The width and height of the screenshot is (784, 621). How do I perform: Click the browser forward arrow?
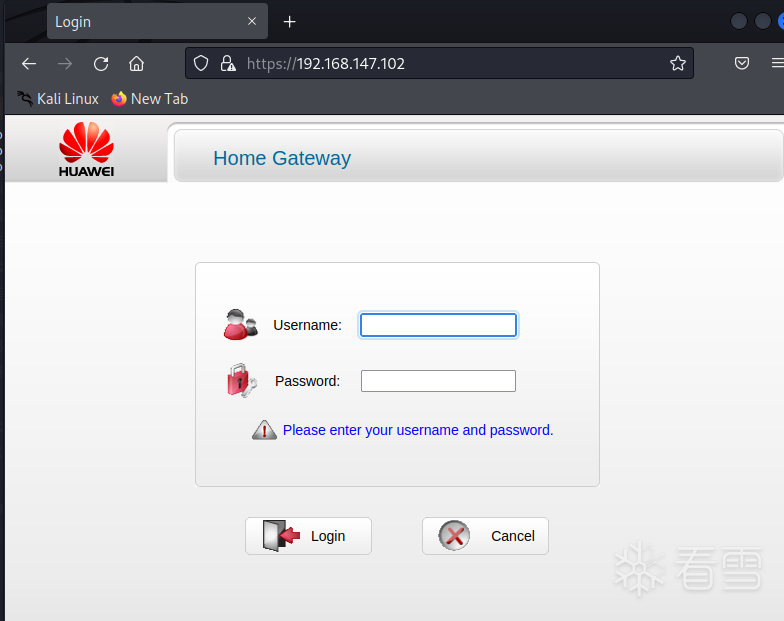(65, 64)
